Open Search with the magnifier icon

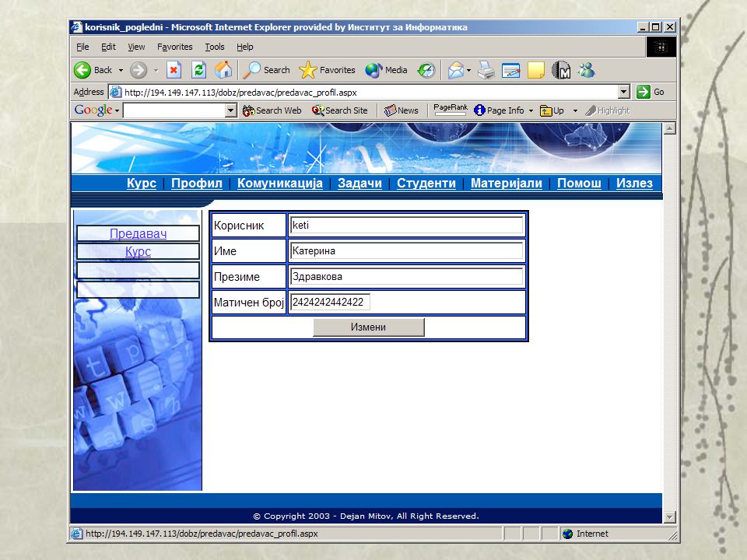[251, 70]
